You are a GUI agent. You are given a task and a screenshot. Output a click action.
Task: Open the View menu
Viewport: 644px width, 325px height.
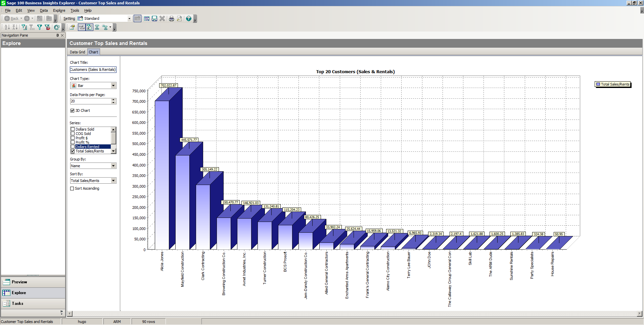31,10
